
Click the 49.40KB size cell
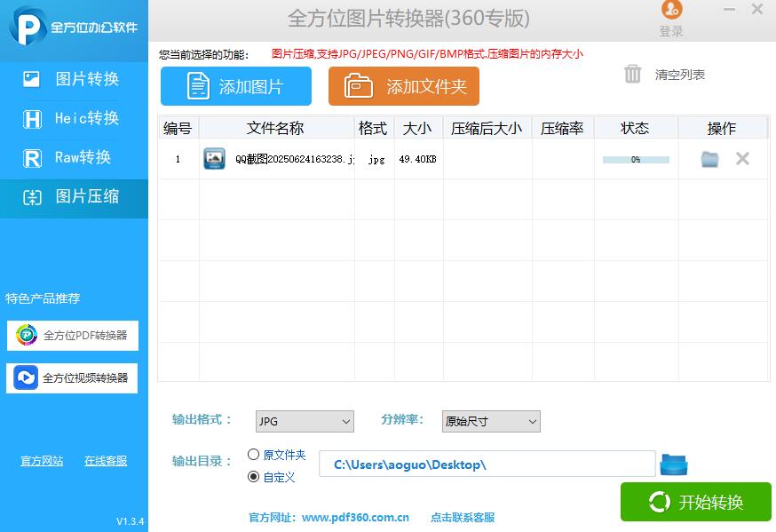[417, 159]
